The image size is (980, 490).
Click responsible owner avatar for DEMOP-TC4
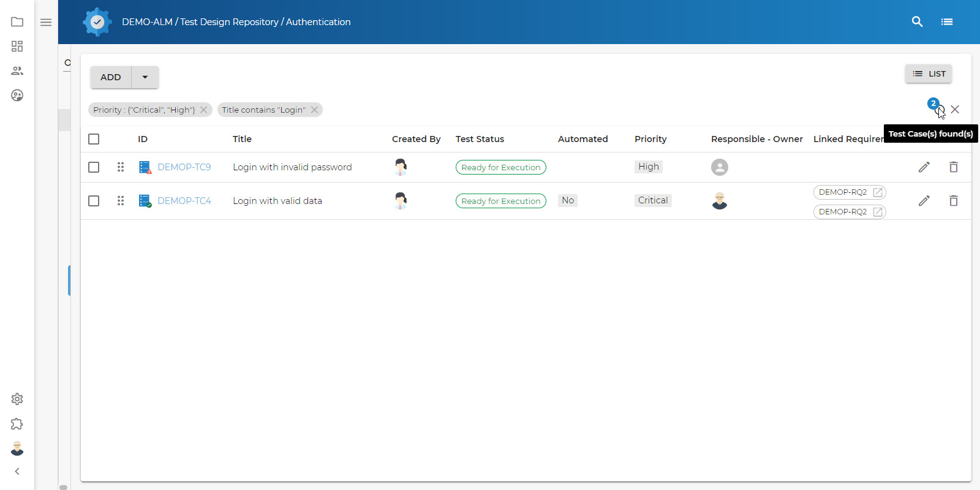pos(720,201)
